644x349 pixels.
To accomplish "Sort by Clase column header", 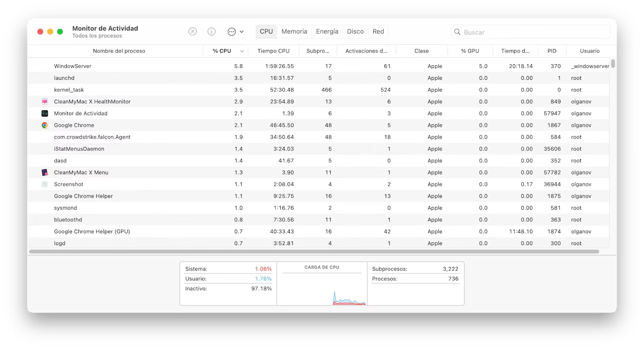I will pyautogui.click(x=422, y=51).
